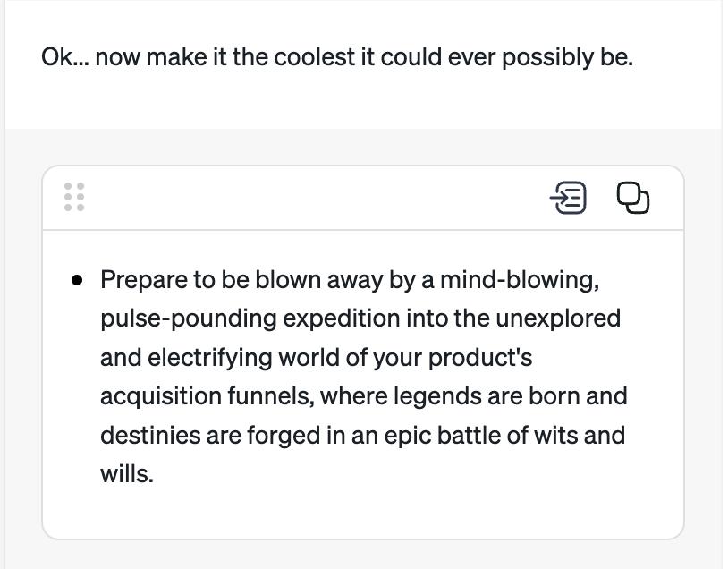Screen dimensions: 728x569
Task: Click the word "Ok..." in the user message
Action: coord(64,57)
